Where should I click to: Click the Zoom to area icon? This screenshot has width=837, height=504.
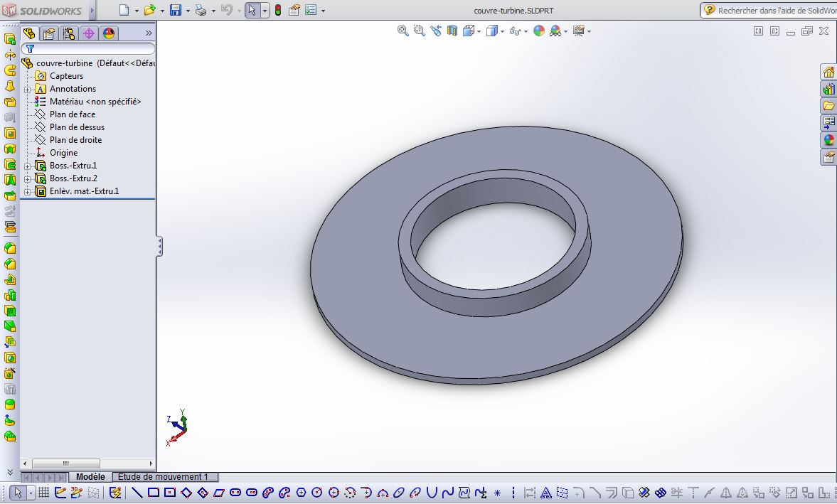[x=420, y=31]
